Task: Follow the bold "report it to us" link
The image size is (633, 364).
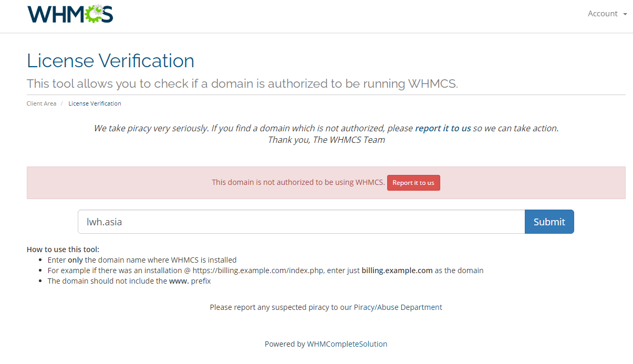Action: (443, 128)
